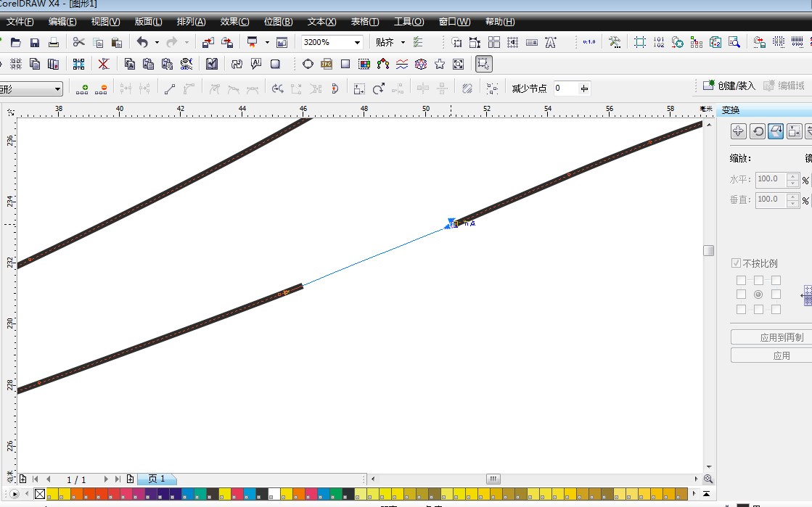
Task: Paste from clipboard using the paste icon
Action: coord(117,43)
